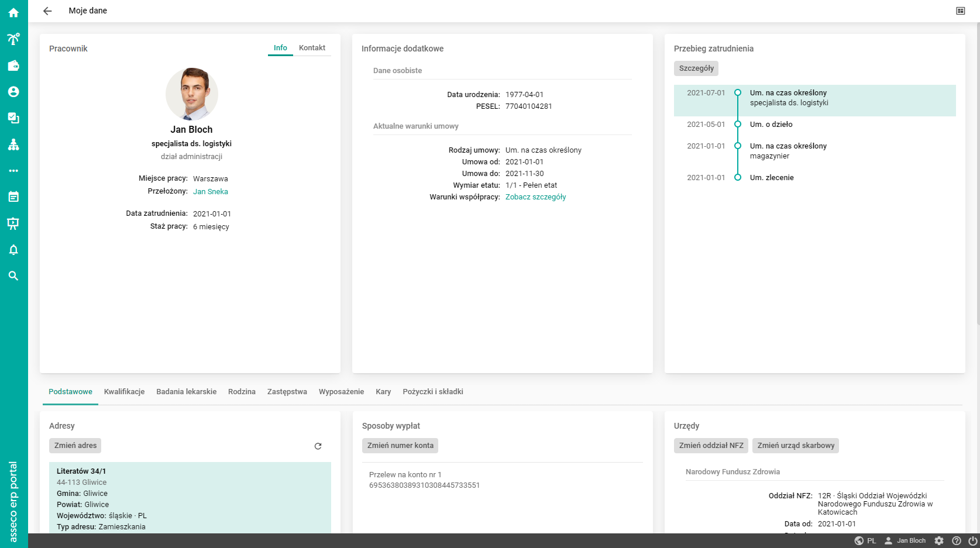Click the asseco erp portal logo
The width and height of the screenshot is (980, 548).
13,502
